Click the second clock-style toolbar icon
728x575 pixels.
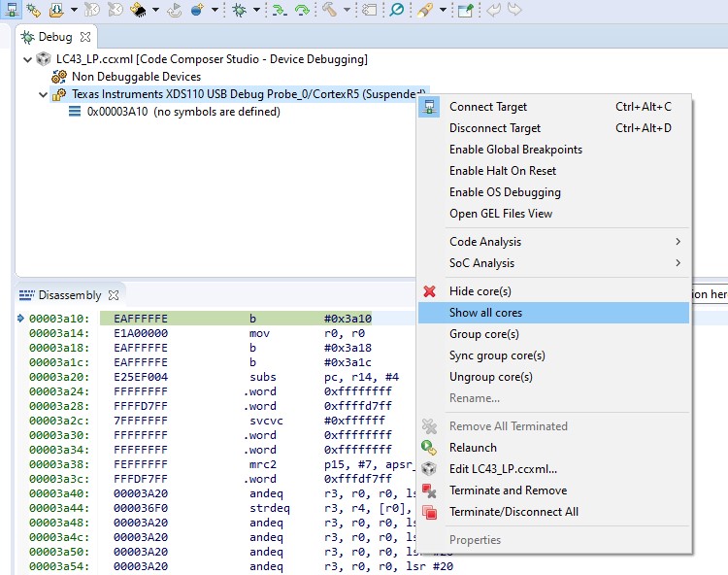(x=115, y=10)
